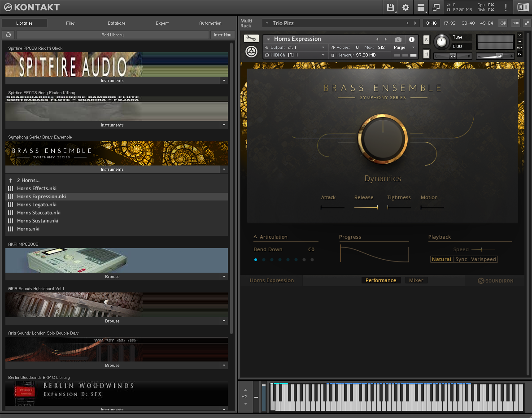Click the pan L/R slider
The width and height of the screenshot is (532, 418).
point(453,56)
